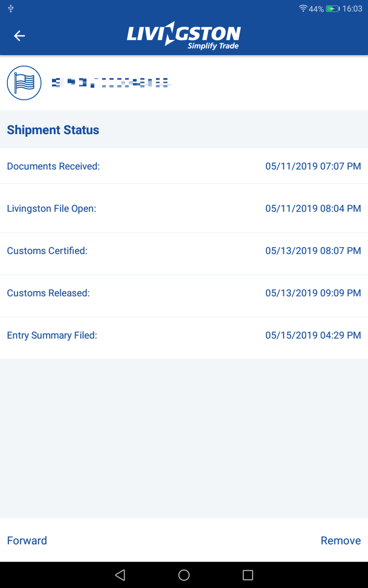Tap the Wi-Fi signal icon
368x588 pixels.
coord(303,8)
